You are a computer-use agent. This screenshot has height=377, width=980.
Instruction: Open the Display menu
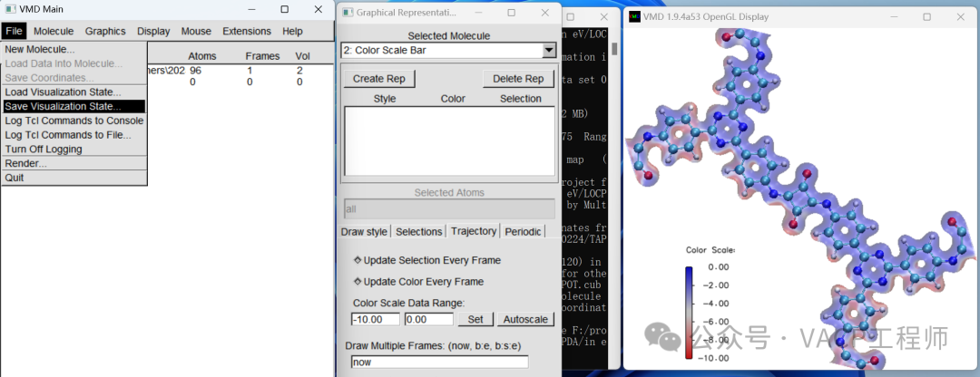point(153,31)
